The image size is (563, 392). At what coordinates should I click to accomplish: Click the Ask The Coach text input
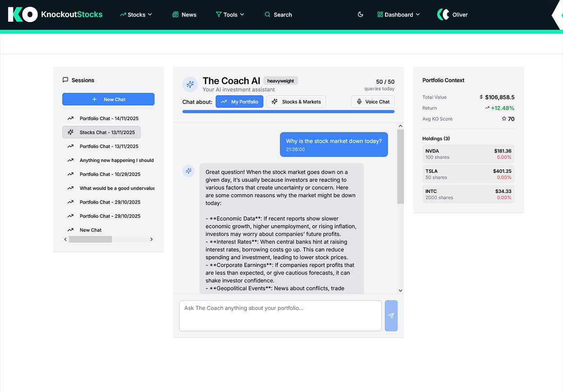pyautogui.click(x=280, y=316)
